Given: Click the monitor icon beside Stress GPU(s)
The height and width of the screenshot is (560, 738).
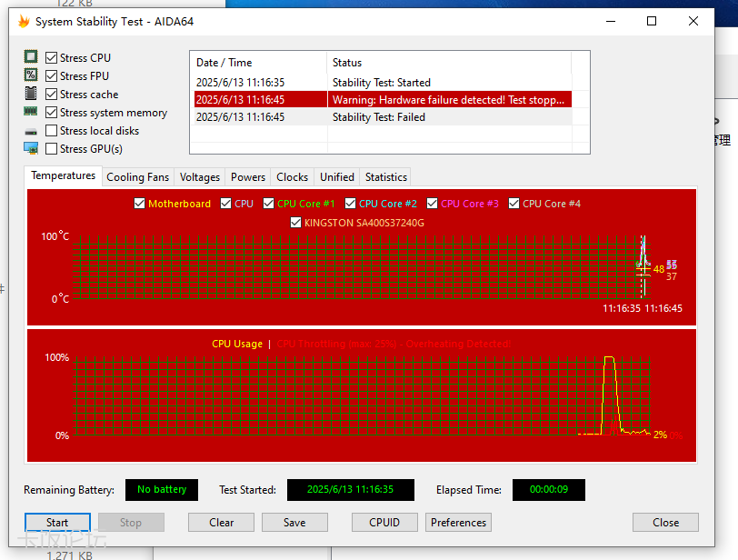Looking at the screenshot, I should pos(31,148).
